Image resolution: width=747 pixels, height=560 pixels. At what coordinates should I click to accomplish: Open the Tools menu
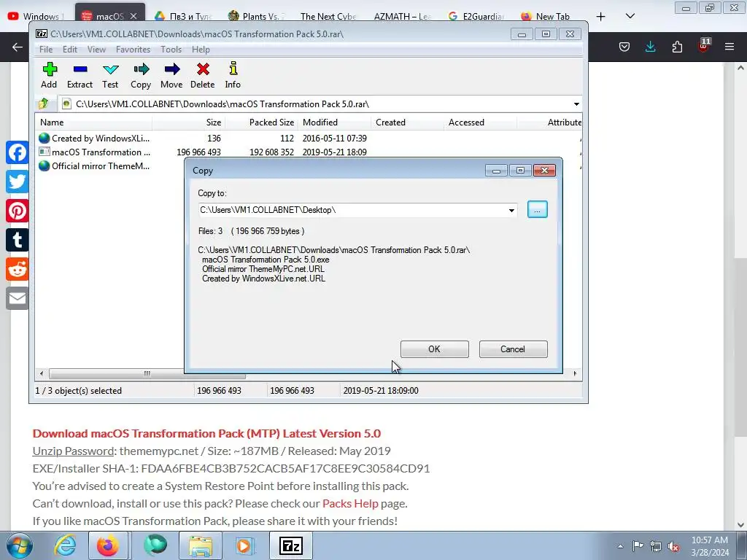(x=171, y=49)
